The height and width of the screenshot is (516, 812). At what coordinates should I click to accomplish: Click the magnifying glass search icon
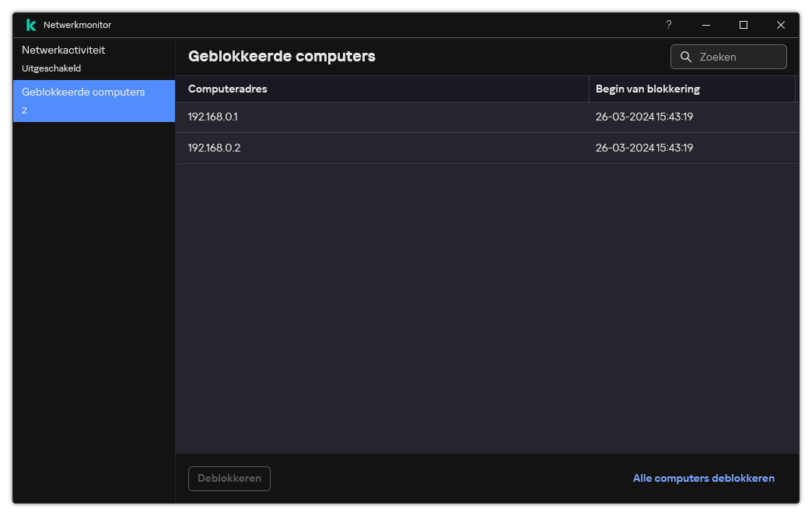pos(685,56)
